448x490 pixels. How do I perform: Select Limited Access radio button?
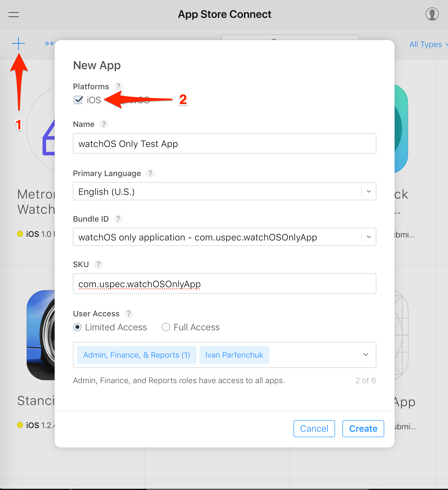click(77, 327)
